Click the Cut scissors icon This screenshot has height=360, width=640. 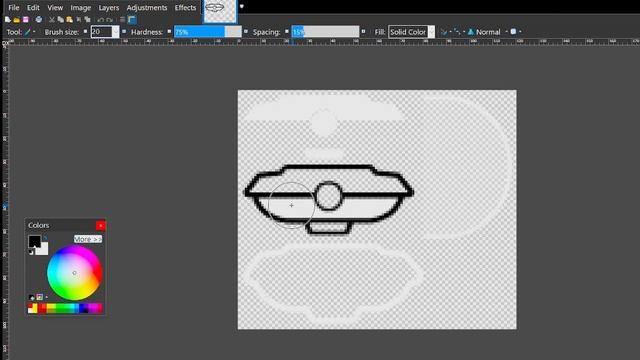[x=52, y=20]
